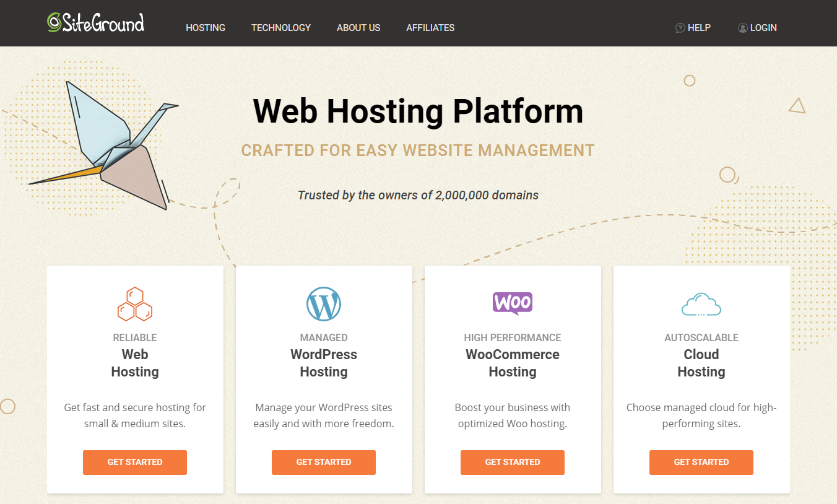Image resolution: width=837 pixels, height=504 pixels.
Task: Click the 'RELIABLE' label
Action: [x=135, y=337]
